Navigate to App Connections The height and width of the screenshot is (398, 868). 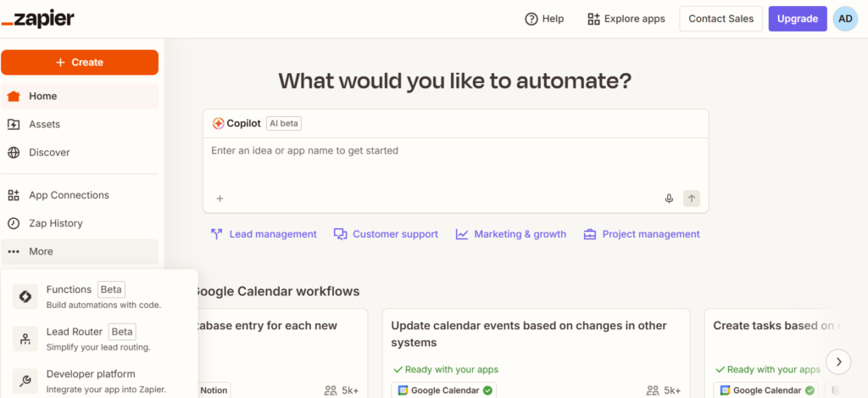pyautogui.click(x=69, y=195)
